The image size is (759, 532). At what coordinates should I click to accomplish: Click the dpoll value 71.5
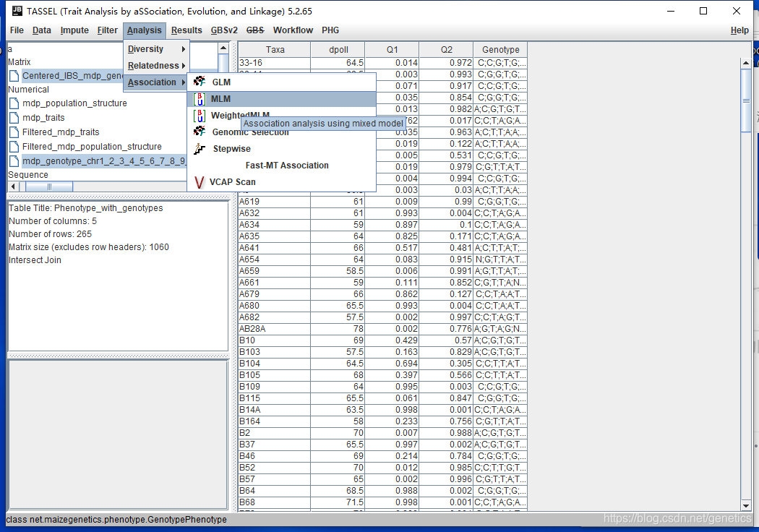tap(338, 502)
